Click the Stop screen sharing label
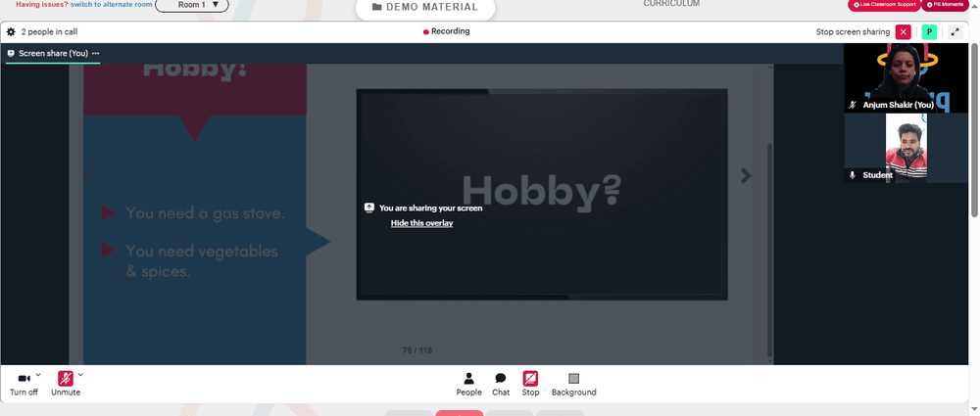The image size is (980, 416). click(853, 32)
